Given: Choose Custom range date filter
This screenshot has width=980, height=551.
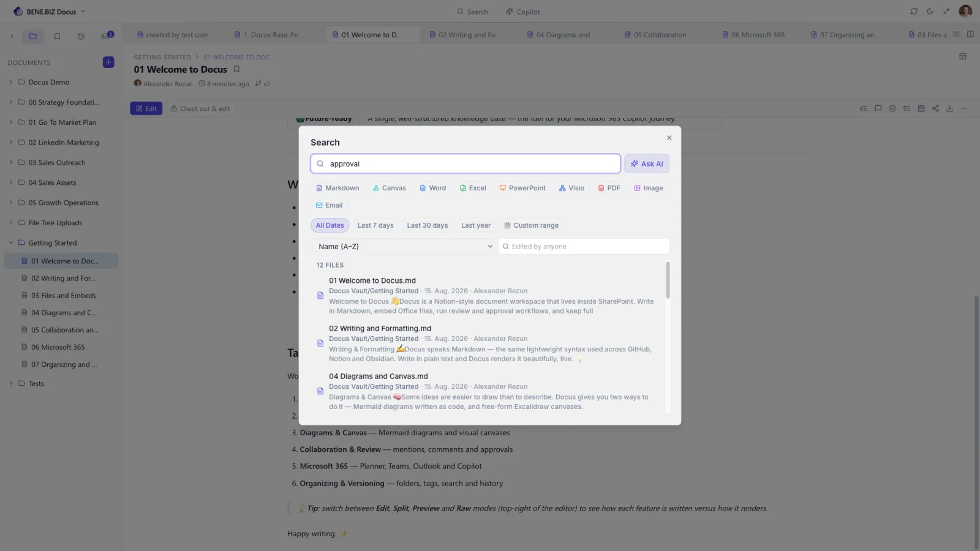Looking at the screenshot, I should click(531, 225).
